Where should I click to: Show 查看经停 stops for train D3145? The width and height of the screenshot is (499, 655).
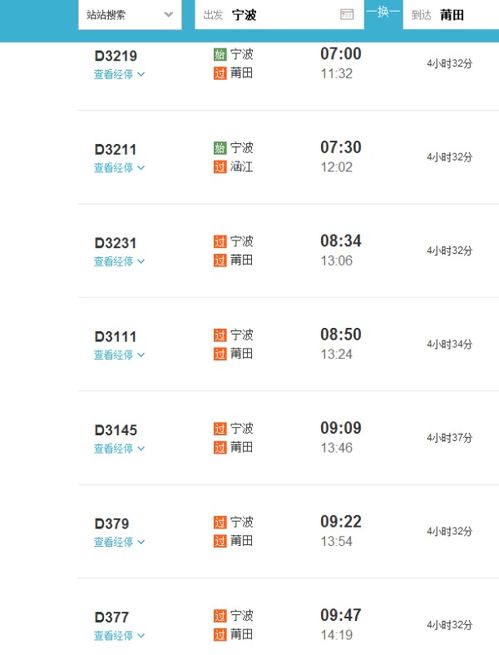click(x=119, y=449)
